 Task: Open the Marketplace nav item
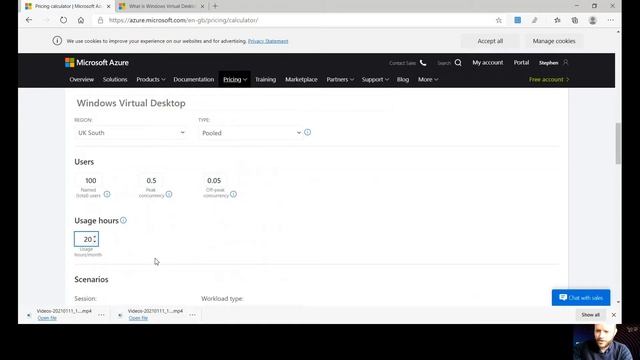pos(301,80)
